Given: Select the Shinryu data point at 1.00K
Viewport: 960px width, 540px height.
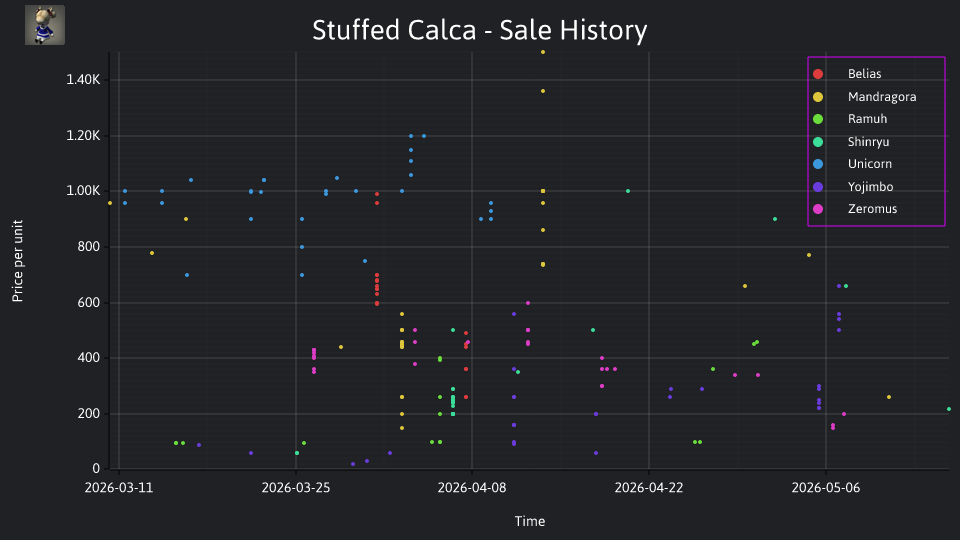Looking at the screenshot, I should pyautogui.click(x=628, y=191).
